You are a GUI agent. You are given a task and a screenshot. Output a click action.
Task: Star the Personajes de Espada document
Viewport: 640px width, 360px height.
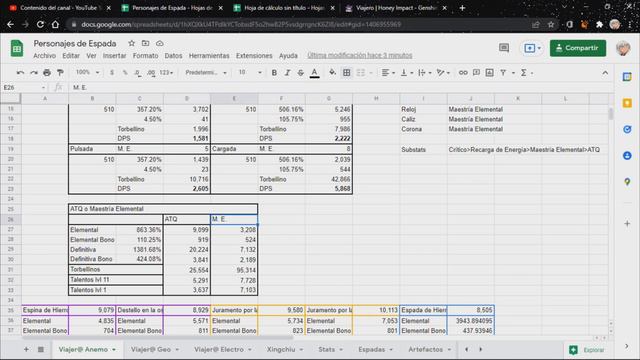[131, 43]
